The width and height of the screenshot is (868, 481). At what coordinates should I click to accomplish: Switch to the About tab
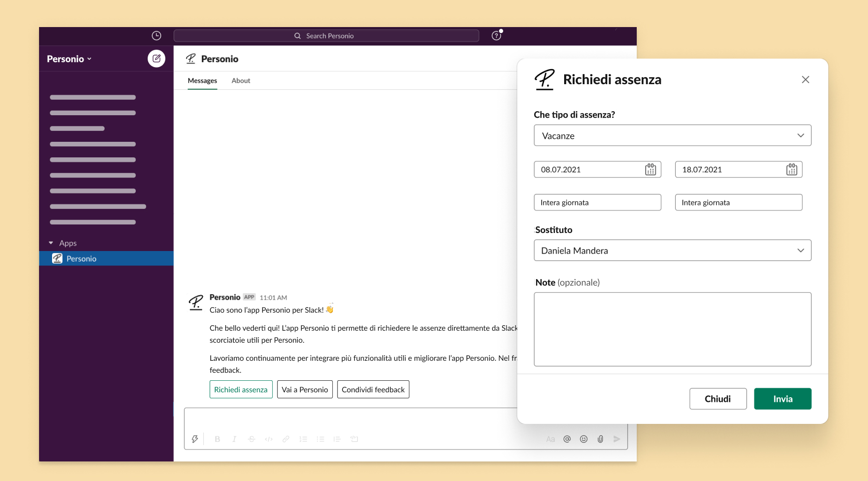tap(241, 81)
